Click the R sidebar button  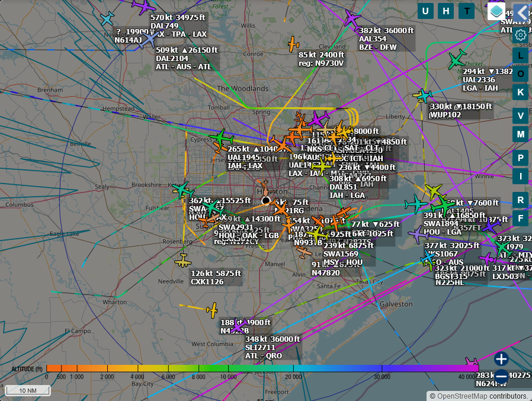pyautogui.click(x=520, y=200)
